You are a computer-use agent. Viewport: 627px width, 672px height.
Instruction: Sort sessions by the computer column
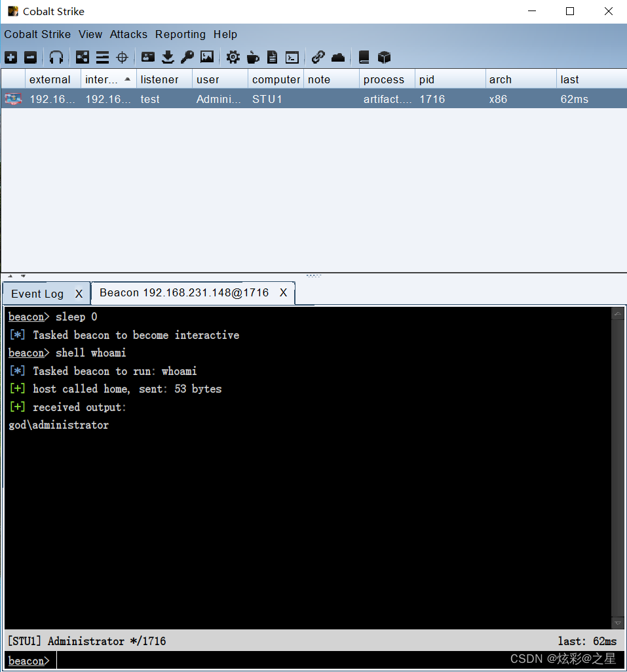(x=276, y=80)
